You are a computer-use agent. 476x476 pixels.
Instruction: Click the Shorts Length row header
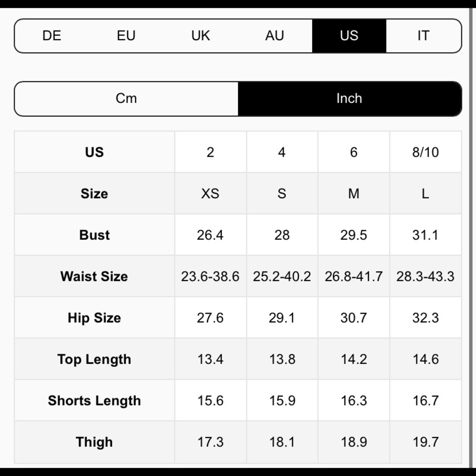94,401
